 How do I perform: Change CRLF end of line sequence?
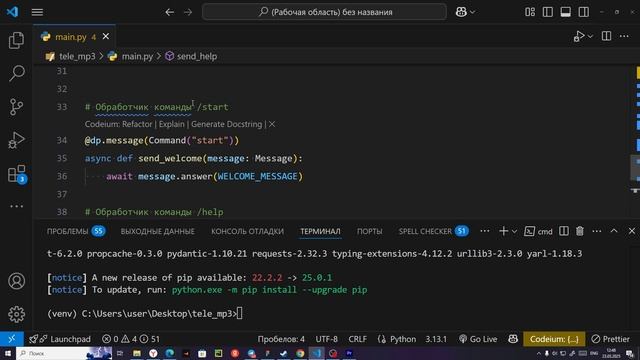coord(358,339)
